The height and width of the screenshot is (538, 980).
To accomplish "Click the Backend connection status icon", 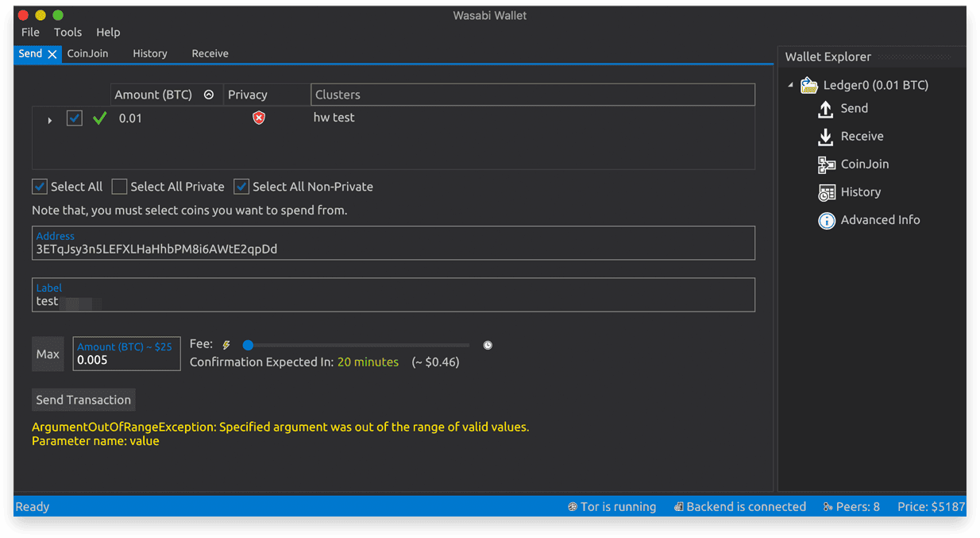I will (x=678, y=507).
